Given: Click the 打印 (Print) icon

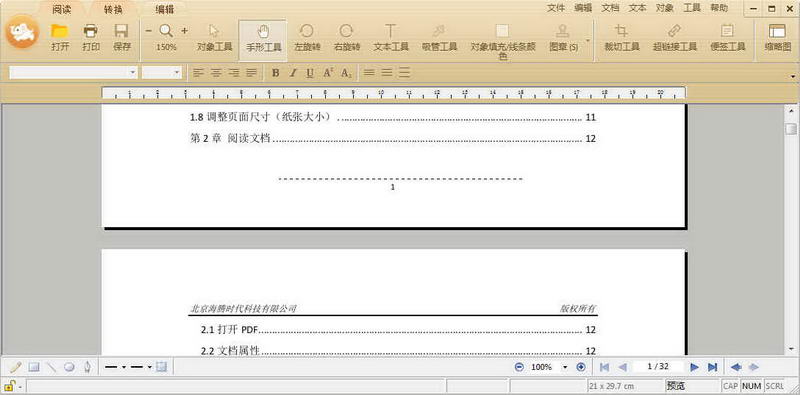Looking at the screenshot, I should 91,31.
